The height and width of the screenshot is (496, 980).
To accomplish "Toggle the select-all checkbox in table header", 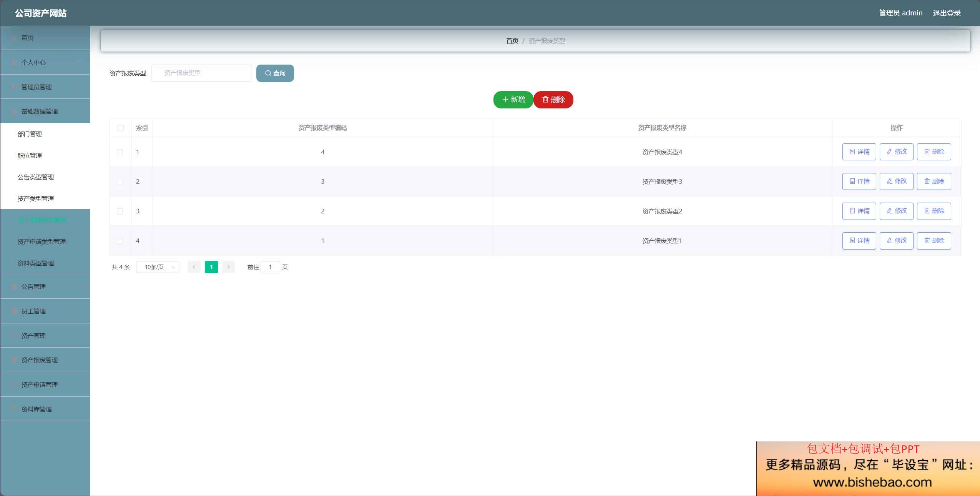I will point(121,128).
